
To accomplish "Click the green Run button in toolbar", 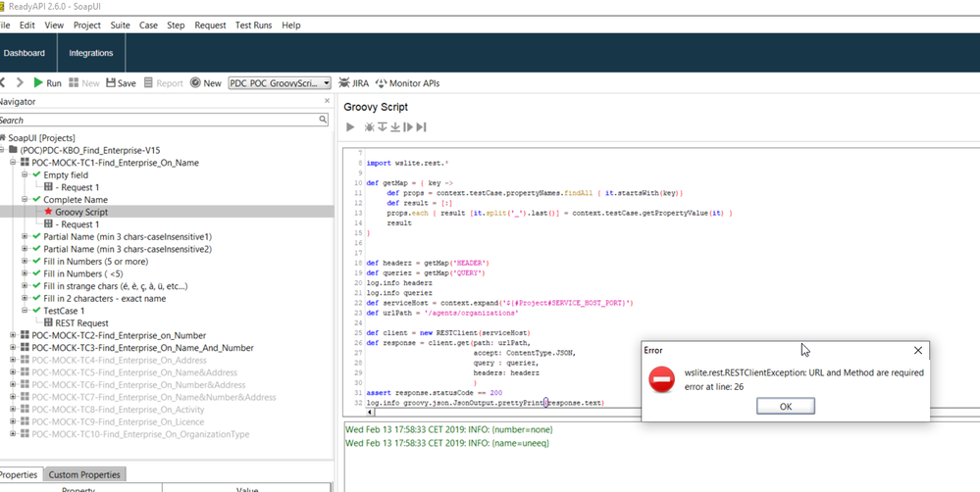I will point(46,83).
